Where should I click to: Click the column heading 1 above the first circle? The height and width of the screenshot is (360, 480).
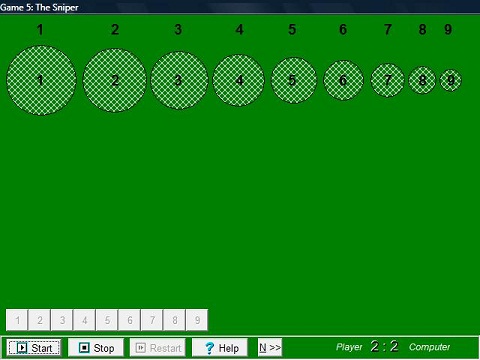[x=40, y=30]
